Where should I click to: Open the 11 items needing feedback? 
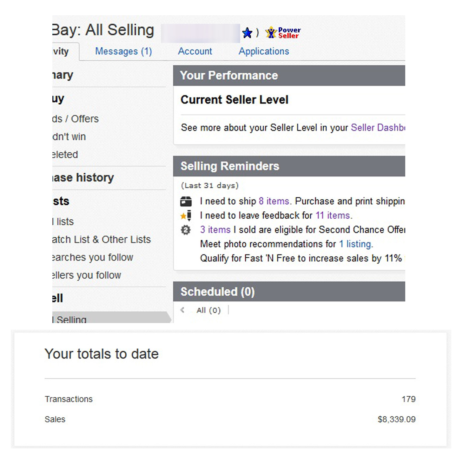tap(333, 215)
